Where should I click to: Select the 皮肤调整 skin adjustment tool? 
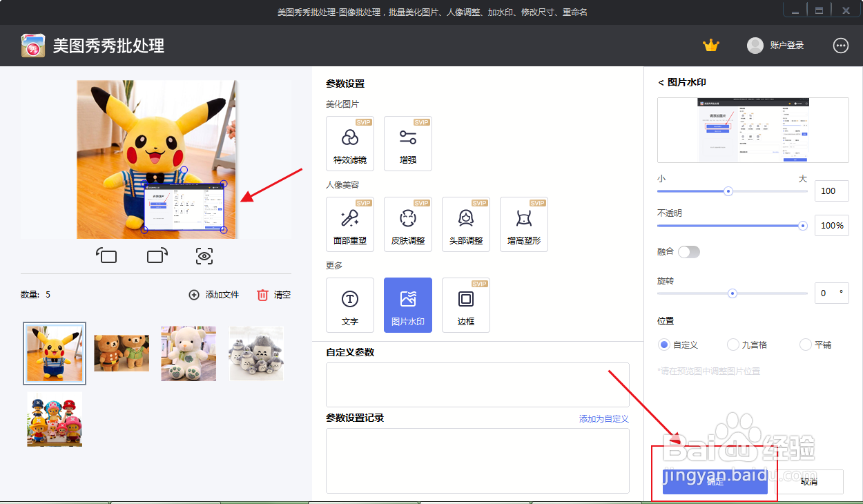(408, 224)
